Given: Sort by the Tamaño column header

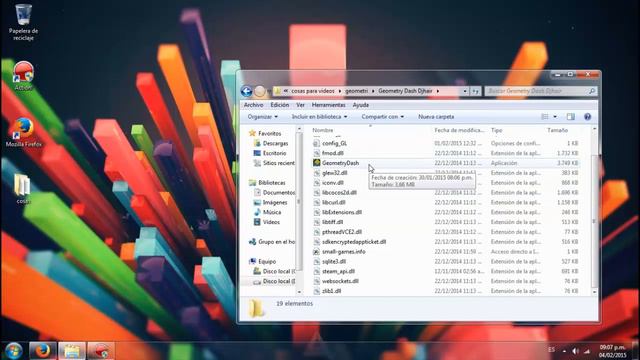Looking at the screenshot, I should tap(557, 130).
